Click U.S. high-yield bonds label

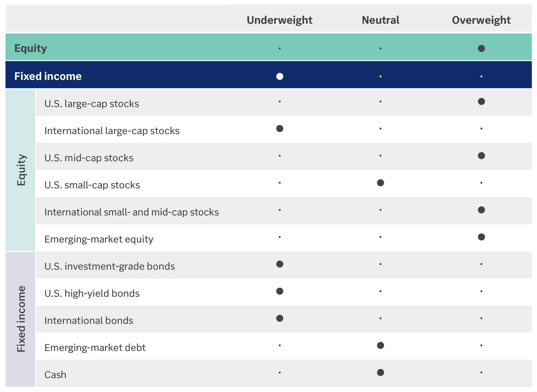92,293
